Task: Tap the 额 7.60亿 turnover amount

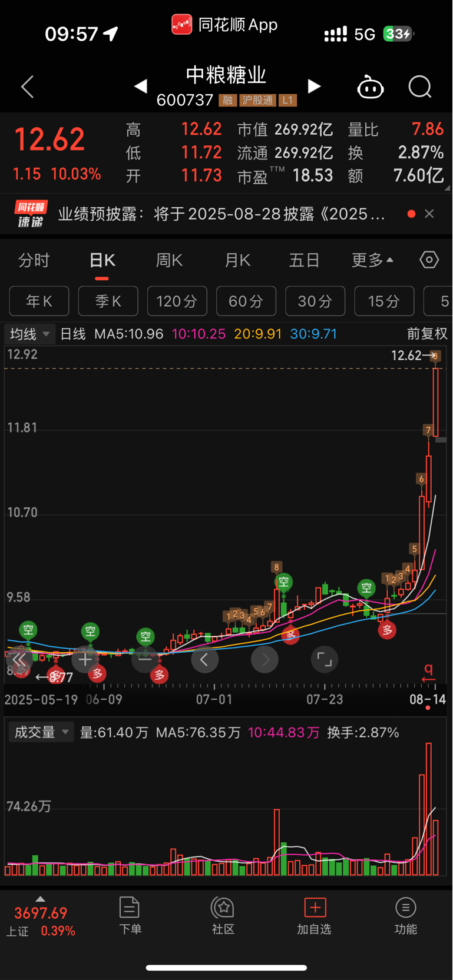Action: click(x=418, y=175)
